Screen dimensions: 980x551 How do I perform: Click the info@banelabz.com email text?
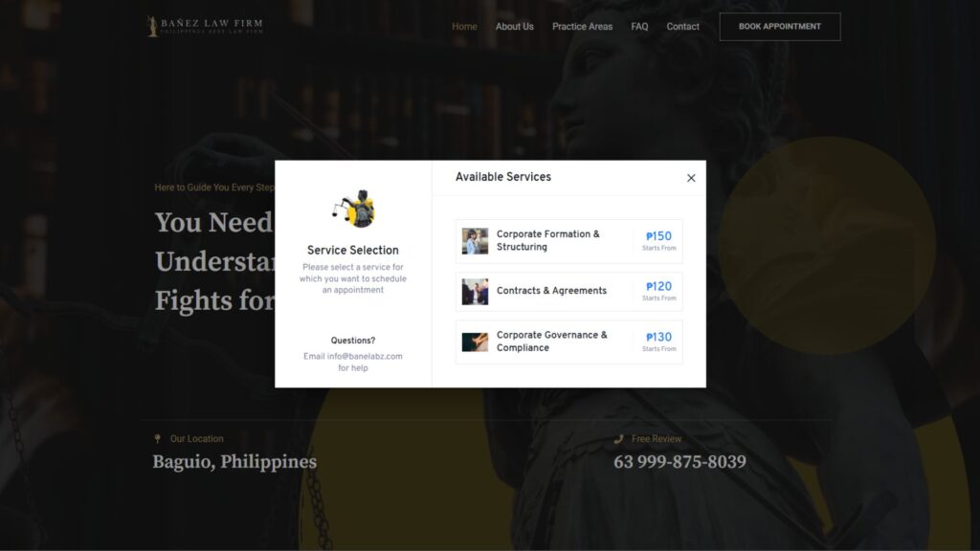point(365,357)
